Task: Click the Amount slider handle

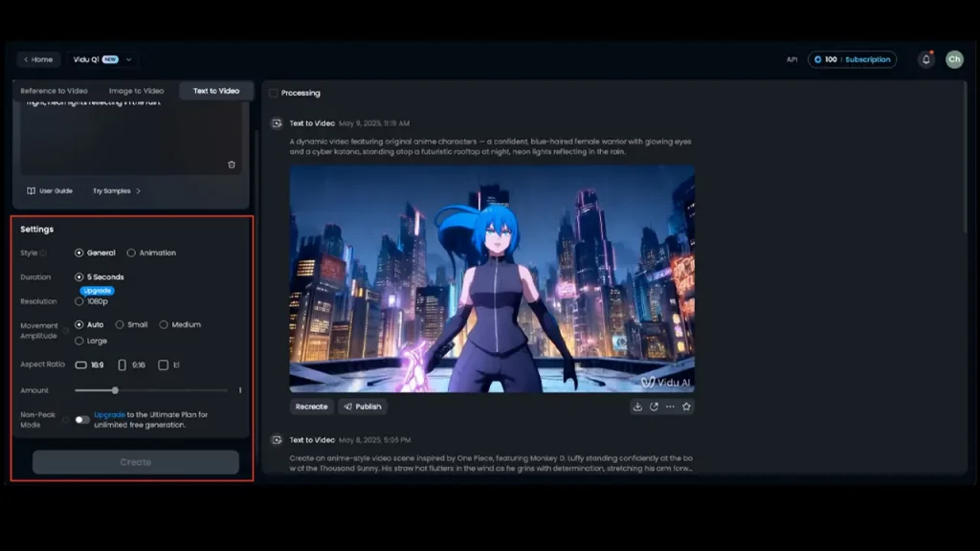Action: click(x=115, y=390)
